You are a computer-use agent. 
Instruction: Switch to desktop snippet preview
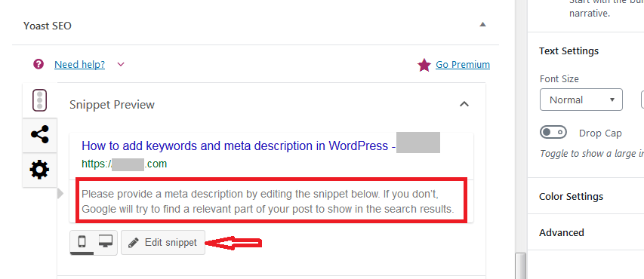[x=106, y=242]
